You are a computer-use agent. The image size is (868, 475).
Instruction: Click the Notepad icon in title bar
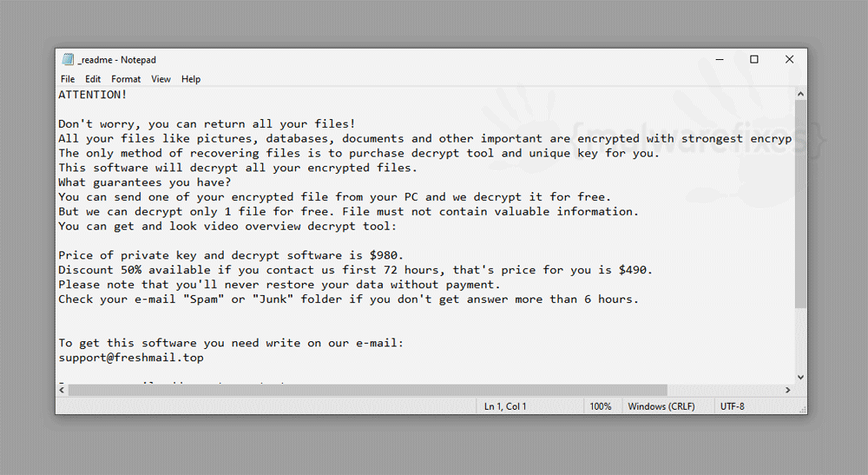click(x=68, y=59)
